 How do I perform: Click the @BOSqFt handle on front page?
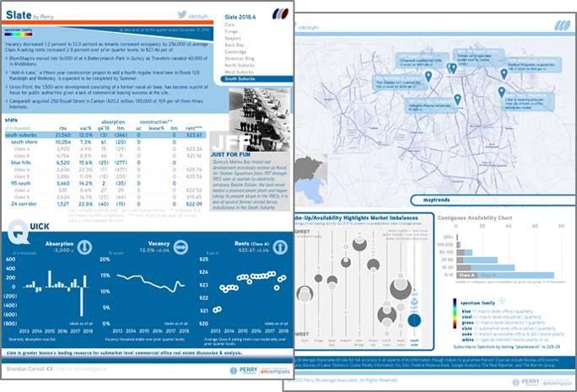[198, 17]
